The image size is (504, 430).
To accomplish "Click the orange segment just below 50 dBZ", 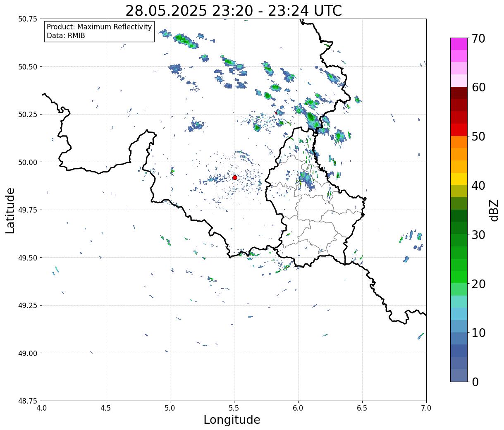I will (x=459, y=142).
